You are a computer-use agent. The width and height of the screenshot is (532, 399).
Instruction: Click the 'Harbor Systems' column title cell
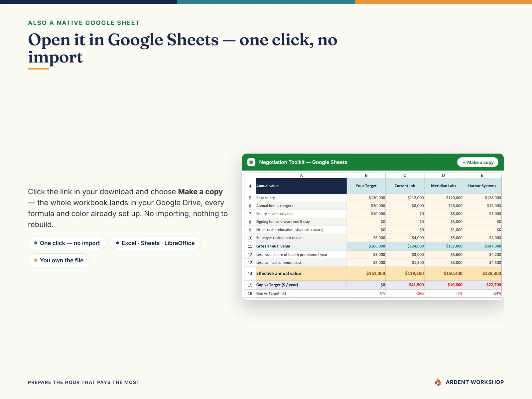pos(482,186)
